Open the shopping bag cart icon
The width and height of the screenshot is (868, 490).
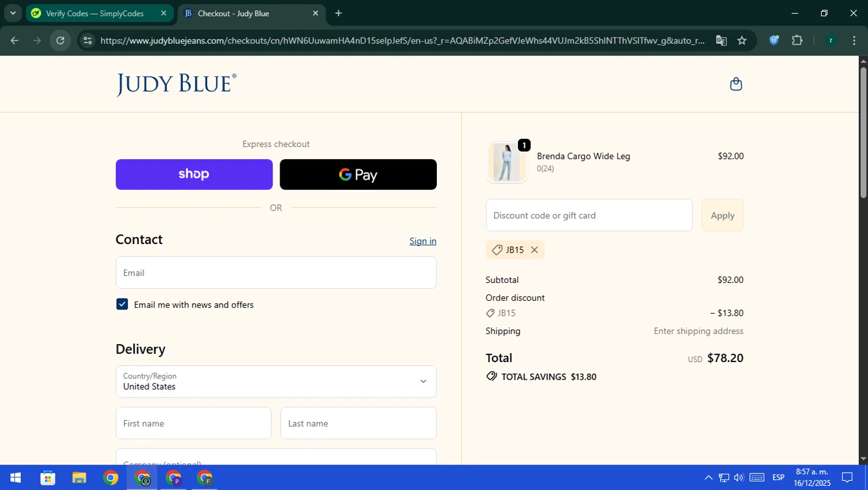click(x=736, y=84)
